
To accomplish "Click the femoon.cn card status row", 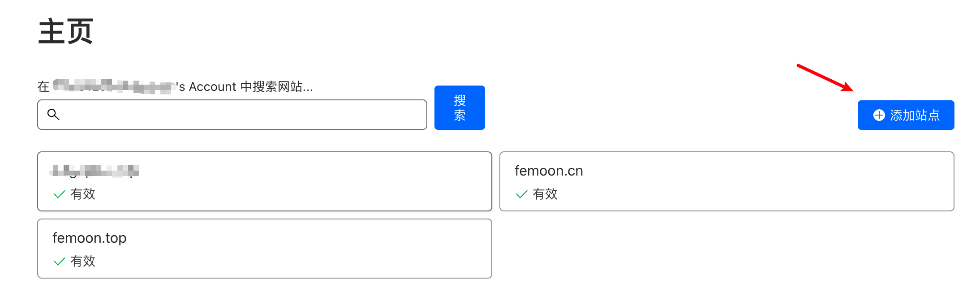I will coord(537,194).
